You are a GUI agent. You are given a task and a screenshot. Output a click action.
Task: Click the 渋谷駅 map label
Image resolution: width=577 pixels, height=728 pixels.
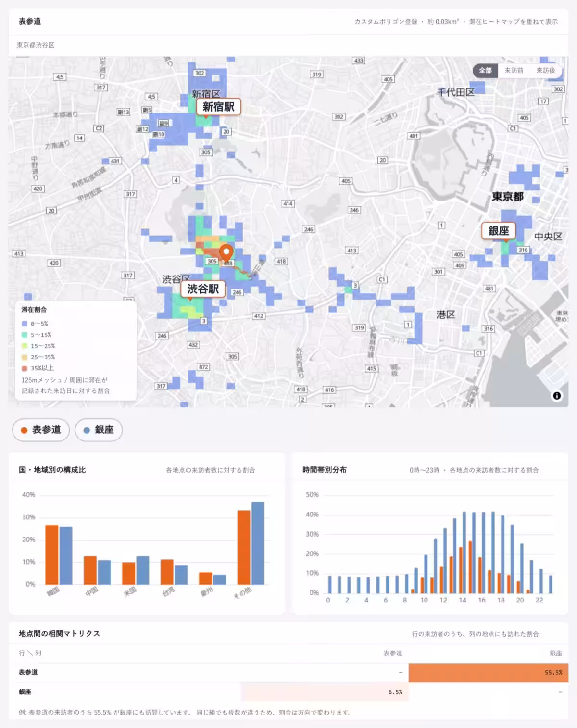tap(203, 289)
